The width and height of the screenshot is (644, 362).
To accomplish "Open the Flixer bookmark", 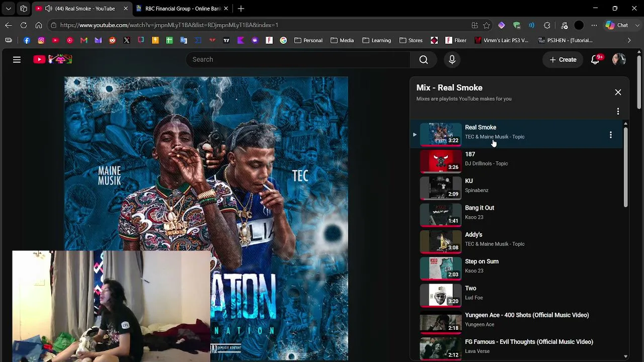I will point(455,40).
